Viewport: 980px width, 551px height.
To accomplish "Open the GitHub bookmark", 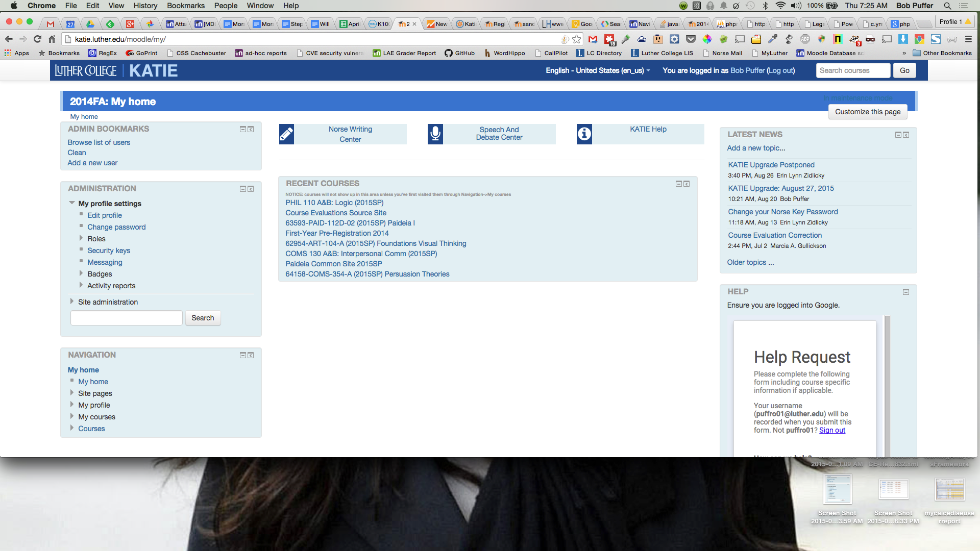I will tap(459, 53).
